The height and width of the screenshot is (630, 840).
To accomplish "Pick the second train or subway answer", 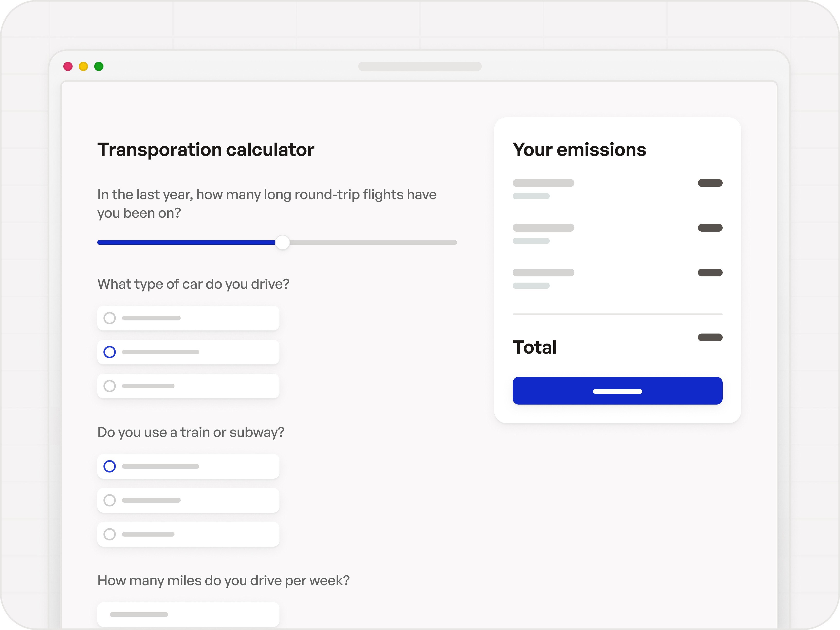I will tap(110, 500).
